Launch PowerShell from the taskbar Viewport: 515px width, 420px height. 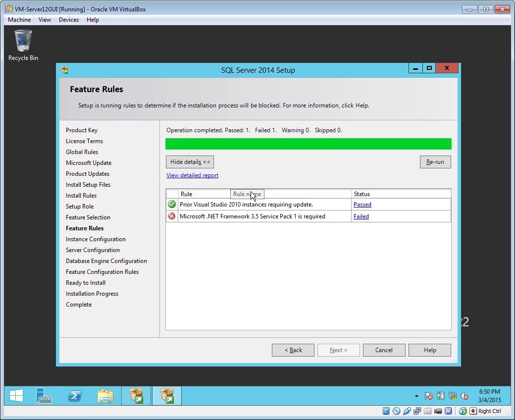(75, 396)
